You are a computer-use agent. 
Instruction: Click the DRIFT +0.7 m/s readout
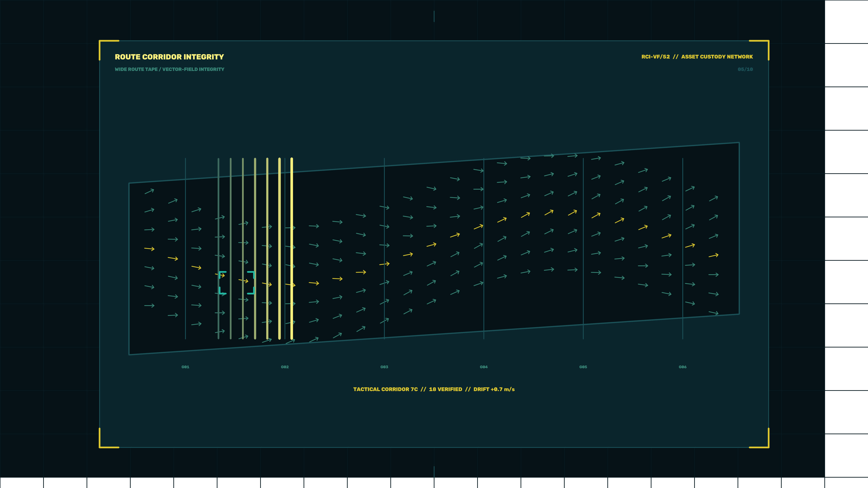(494, 389)
